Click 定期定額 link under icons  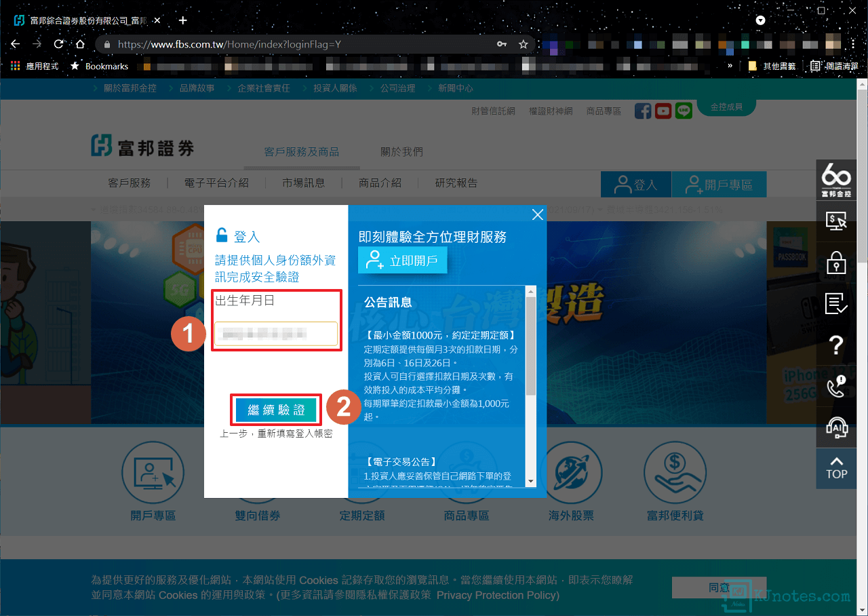coord(362,516)
